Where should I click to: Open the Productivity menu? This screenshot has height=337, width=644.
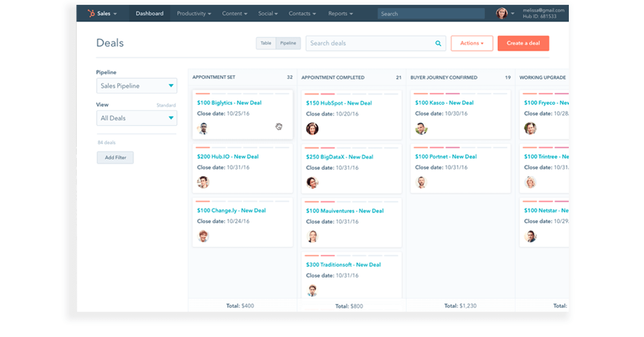tap(193, 13)
